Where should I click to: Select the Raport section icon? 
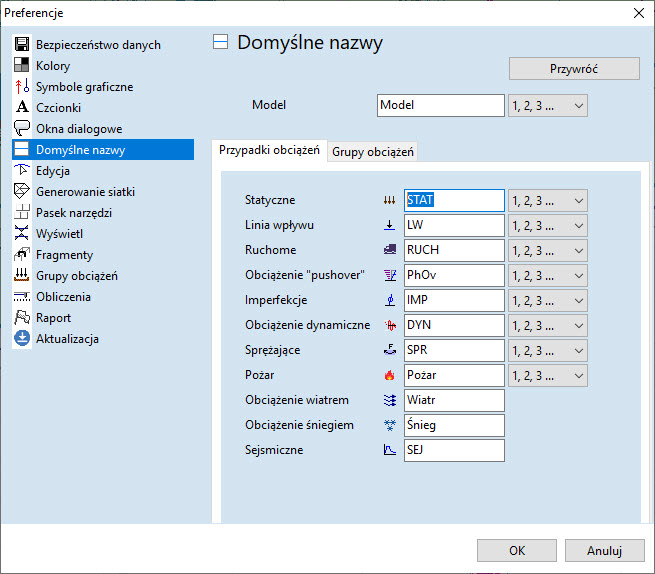tap(21, 318)
